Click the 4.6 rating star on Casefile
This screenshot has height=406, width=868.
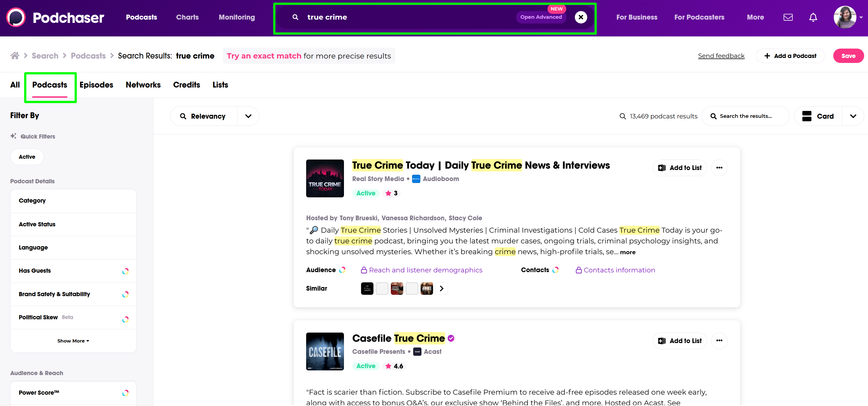point(388,366)
